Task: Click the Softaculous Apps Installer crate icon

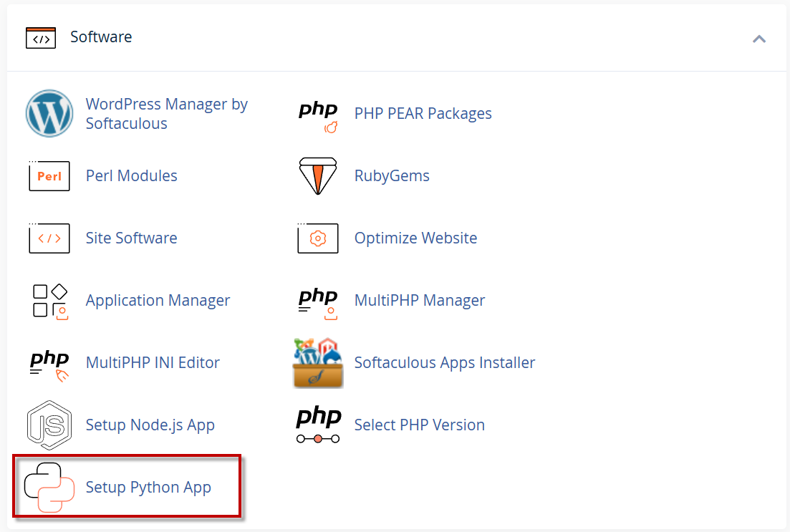Action: click(317, 363)
